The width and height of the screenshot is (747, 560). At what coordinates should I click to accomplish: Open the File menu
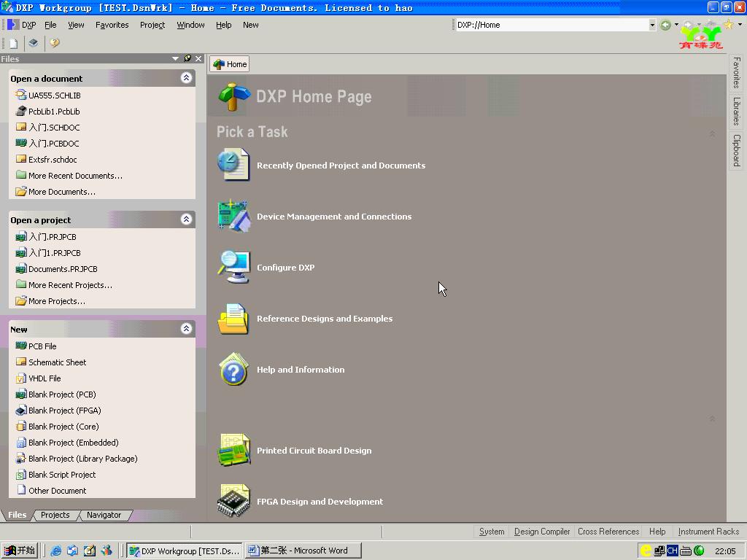[50, 25]
